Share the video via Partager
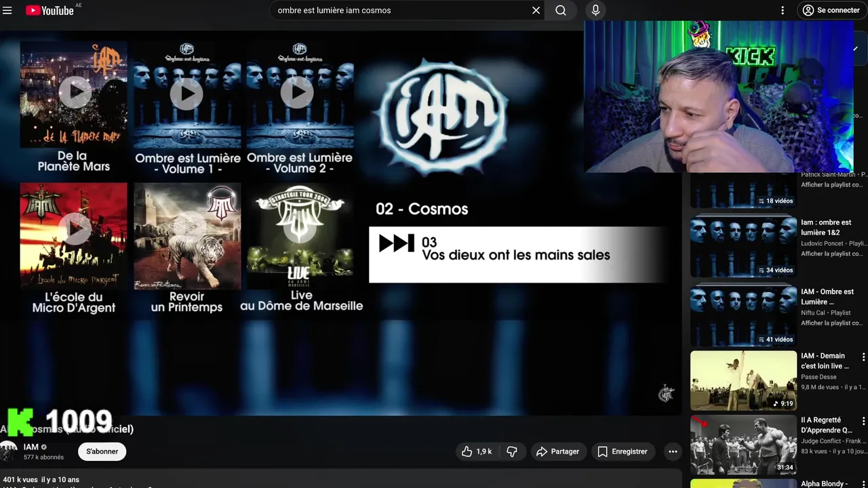Image resolution: width=868 pixels, height=488 pixels. click(x=558, y=451)
